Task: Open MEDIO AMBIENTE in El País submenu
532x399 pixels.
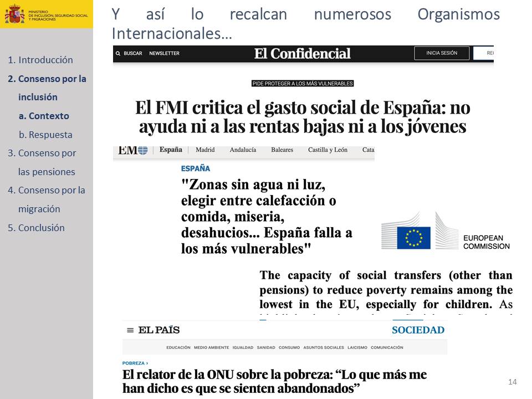Action: pyautogui.click(x=211, y=347)
